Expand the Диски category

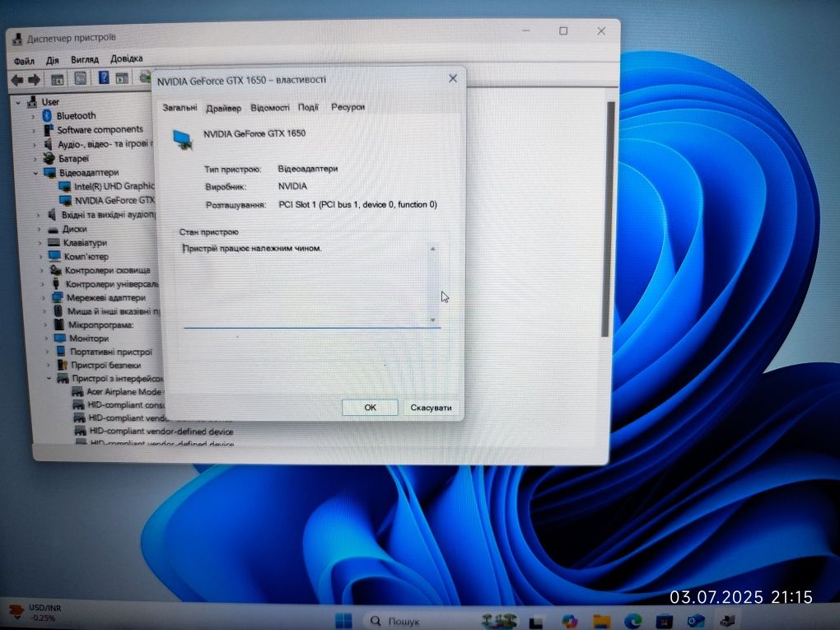(39, 229)
